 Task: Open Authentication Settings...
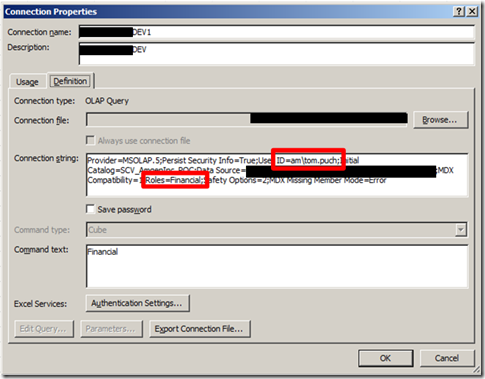point(137,303)
